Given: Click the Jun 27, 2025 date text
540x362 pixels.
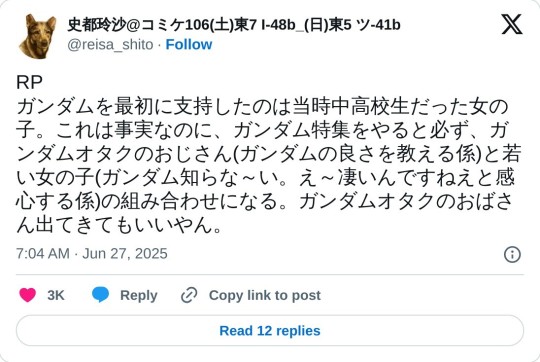Looking at the screenshot, I should [x=125, y=254].
